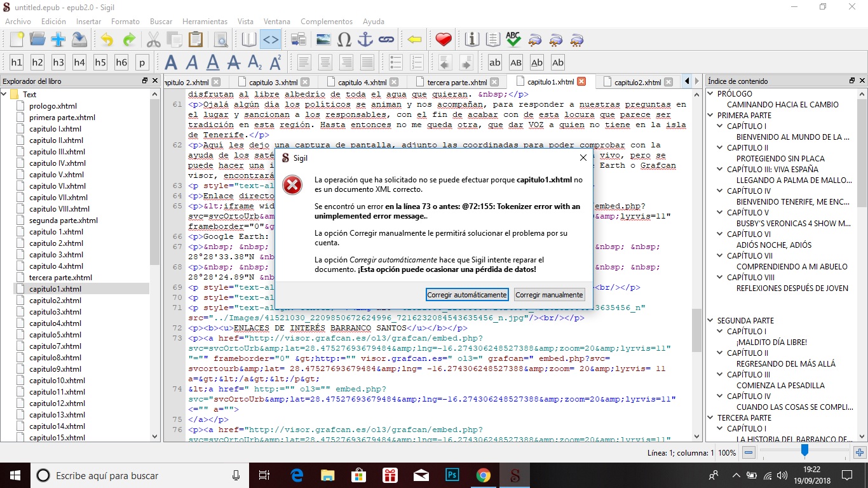Switch to Book View open-book icon
868x488 pixels.
tap(249, 39)
